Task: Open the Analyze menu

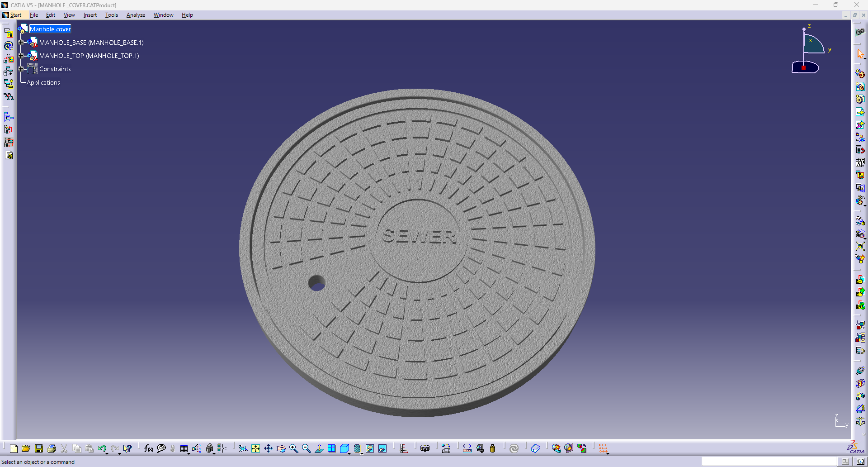Action: point(136,15)
